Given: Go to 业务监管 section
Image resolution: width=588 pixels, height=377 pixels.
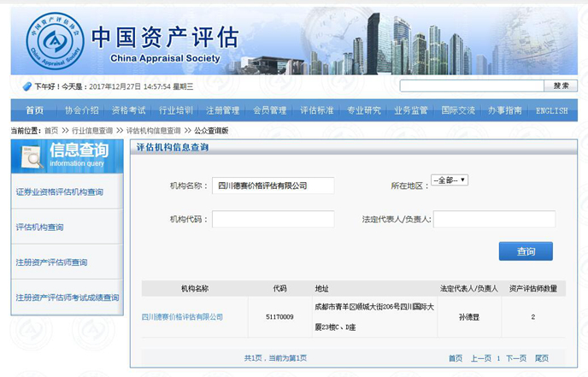Looking at the screenshot, I should click(x=411, y=110).
